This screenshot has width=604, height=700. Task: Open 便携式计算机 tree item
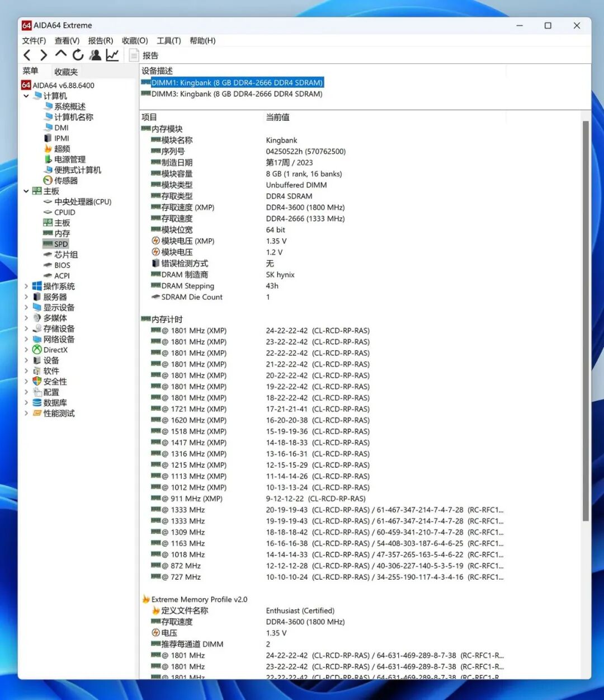(x=73, y=170)
